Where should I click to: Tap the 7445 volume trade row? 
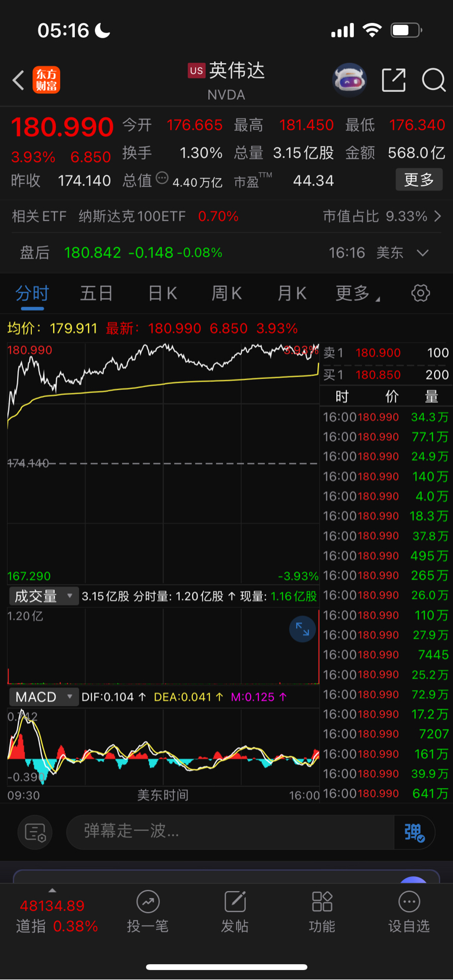click(x=386, y=655)
